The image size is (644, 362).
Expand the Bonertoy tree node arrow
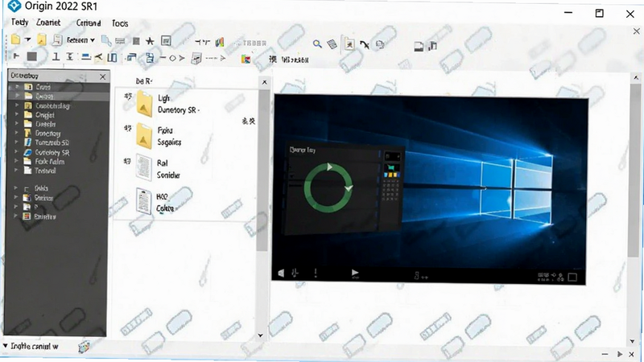click(17, 133)
